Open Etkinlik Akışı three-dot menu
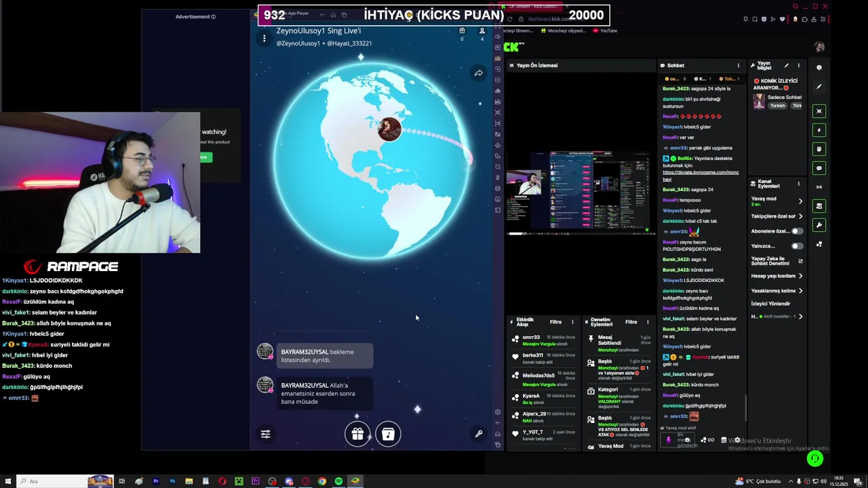This screenshot has width=868, height=488. point(572,322)
